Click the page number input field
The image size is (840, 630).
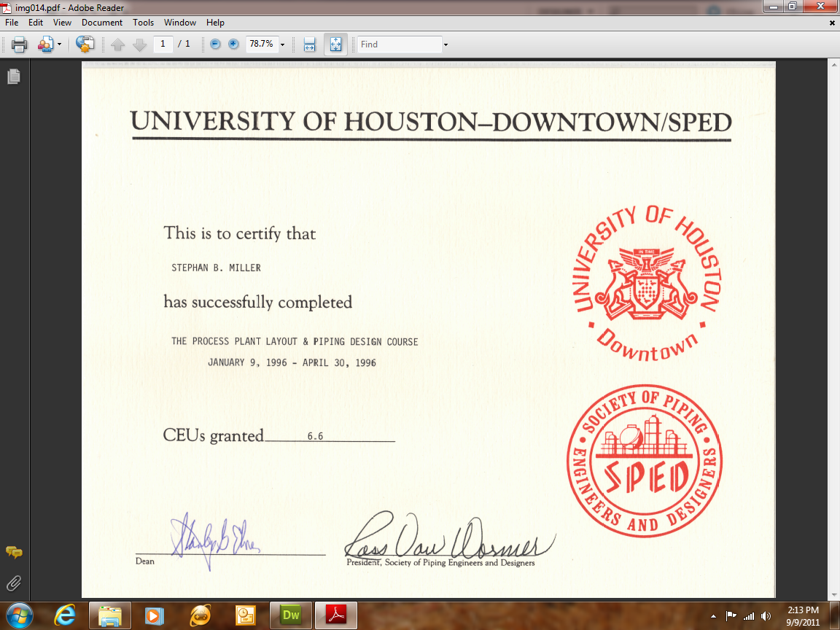163,44
